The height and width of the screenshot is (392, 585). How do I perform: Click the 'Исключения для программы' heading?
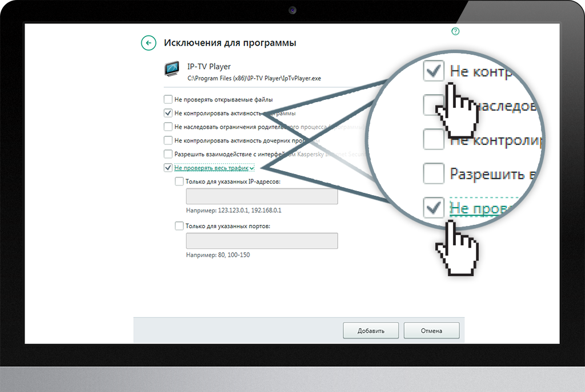[x=230, y=43]
